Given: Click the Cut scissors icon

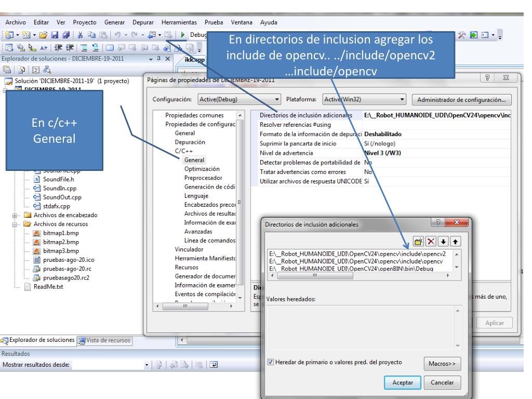Looking at the screenshot, I should pyautogui.click(x=80, y=35).
